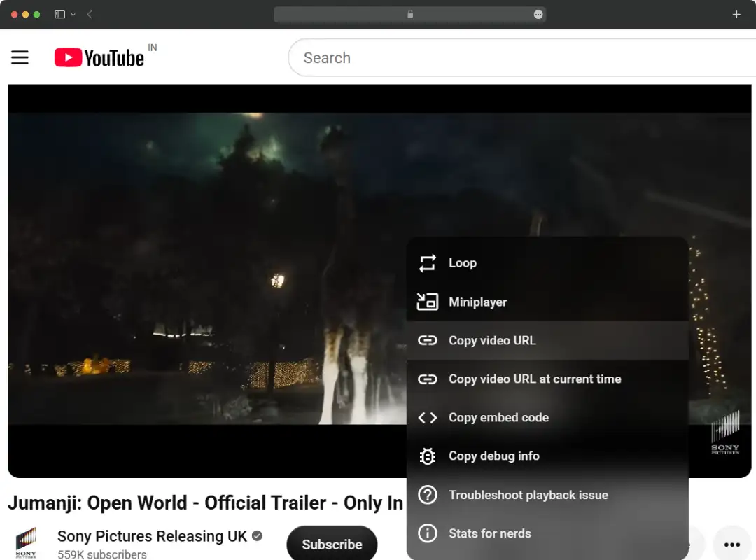Screen dimensions: 756x560
Task: Click the Jumanji: Open World video title
Action: coord(205,503)
